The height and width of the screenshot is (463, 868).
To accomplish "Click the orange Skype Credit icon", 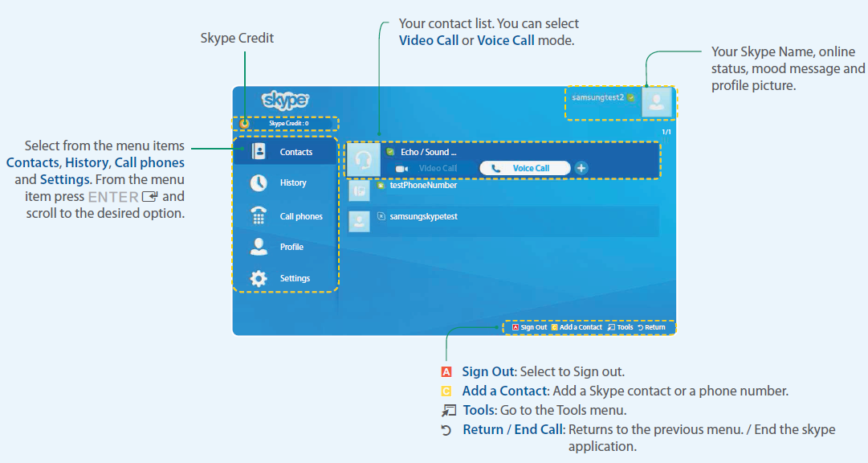I will [x=244, y=124].
